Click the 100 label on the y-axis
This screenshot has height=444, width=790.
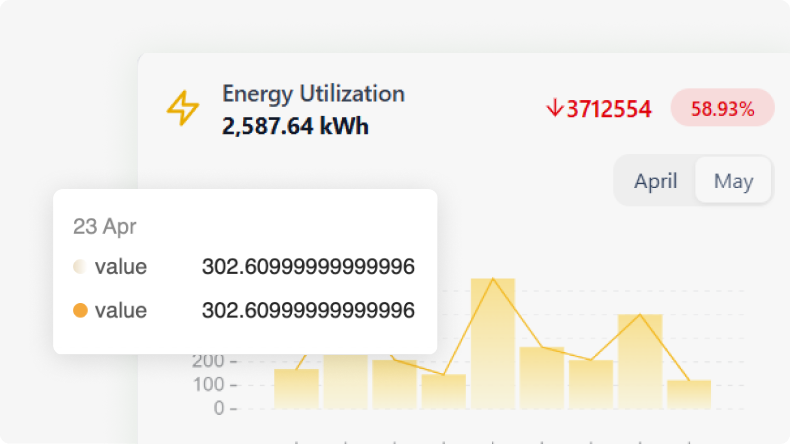[208, 385]
